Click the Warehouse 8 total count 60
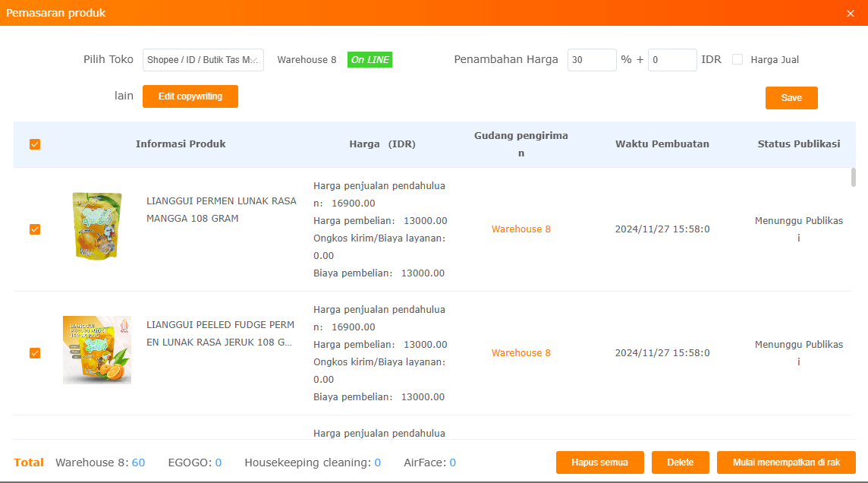The height and width of the screenshot is (483, 868). pos(138,462)
